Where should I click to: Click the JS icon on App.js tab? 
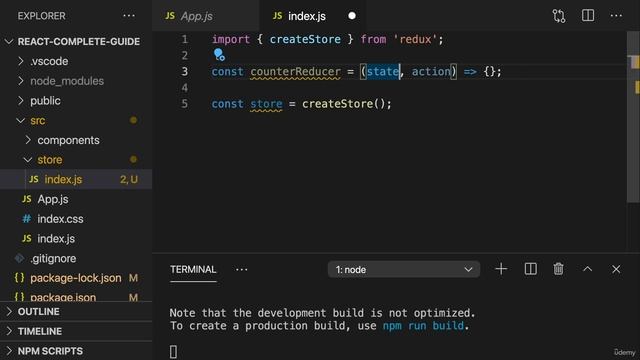click(x=170, y=16)
